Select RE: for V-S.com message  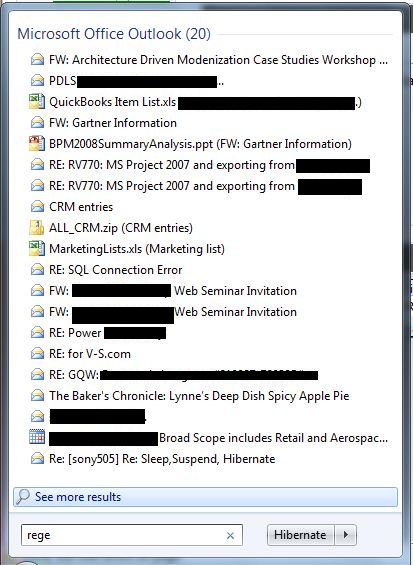[90, 354]
